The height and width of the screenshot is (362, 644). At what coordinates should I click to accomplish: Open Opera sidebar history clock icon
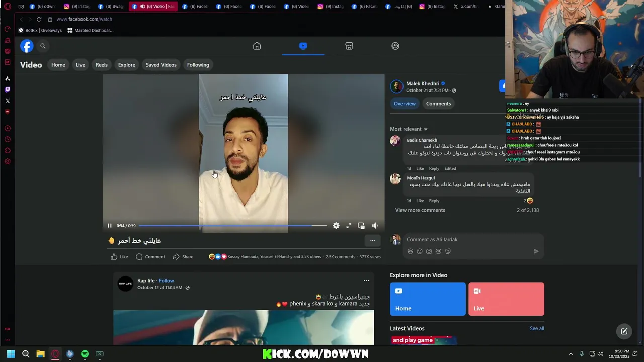(8, 139)
